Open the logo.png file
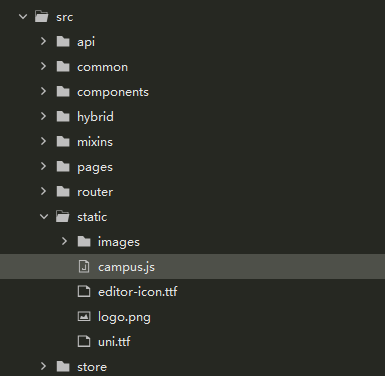Image resolution: width=385 pixels, height=376 pixels. point(124,317)
